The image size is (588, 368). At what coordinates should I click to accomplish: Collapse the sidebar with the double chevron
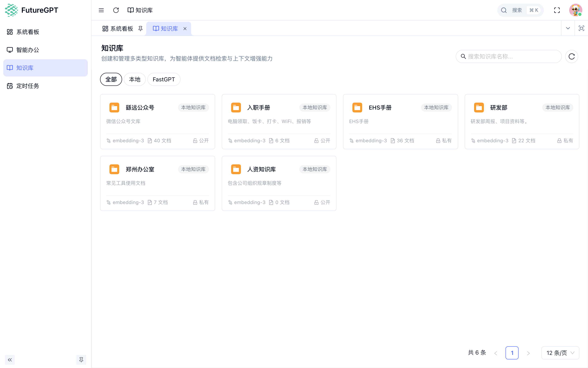tap(10, 360)
